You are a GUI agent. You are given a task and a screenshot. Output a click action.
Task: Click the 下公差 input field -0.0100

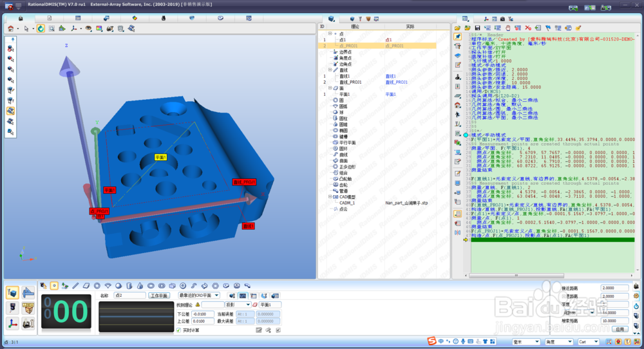tap(203, 314)
